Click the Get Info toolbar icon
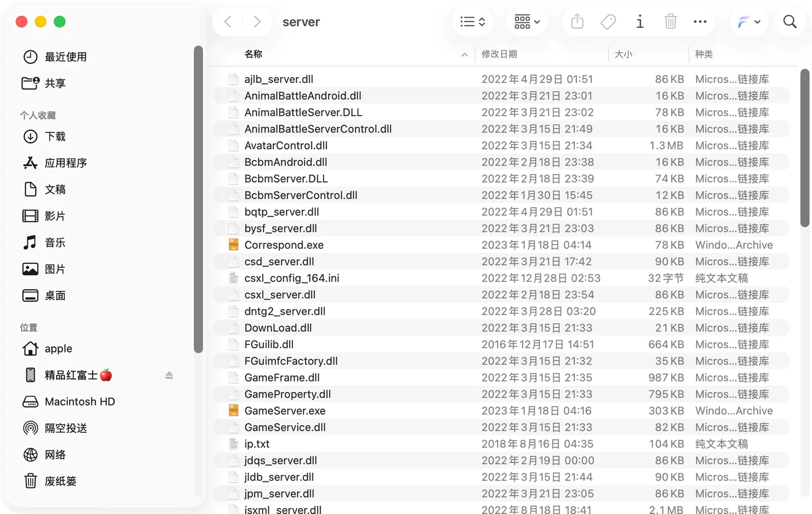812x514 pixels. click(640, 22)
